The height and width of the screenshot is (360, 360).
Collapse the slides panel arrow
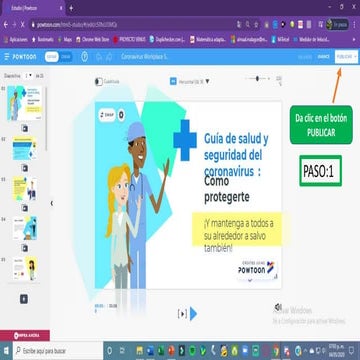click(52, 203)
